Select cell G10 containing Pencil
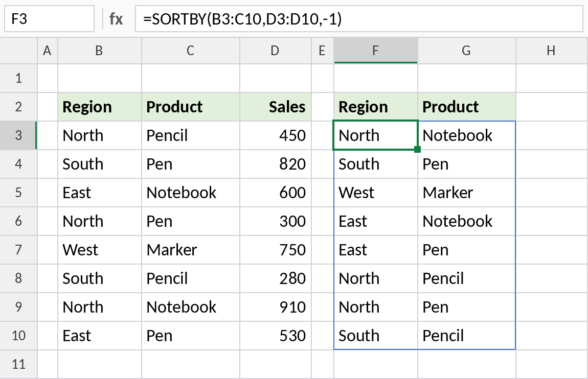Viewport: 588px width, 379px height. click(x=467, y=336)
